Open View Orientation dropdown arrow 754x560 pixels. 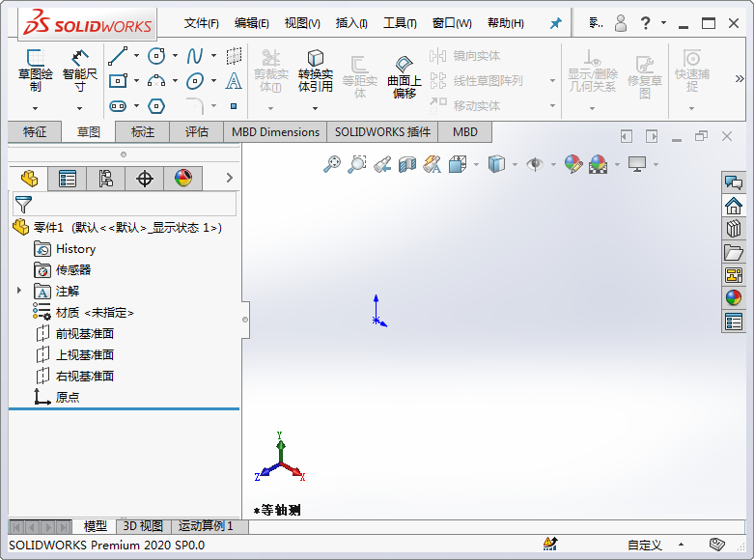pos(477,164)
